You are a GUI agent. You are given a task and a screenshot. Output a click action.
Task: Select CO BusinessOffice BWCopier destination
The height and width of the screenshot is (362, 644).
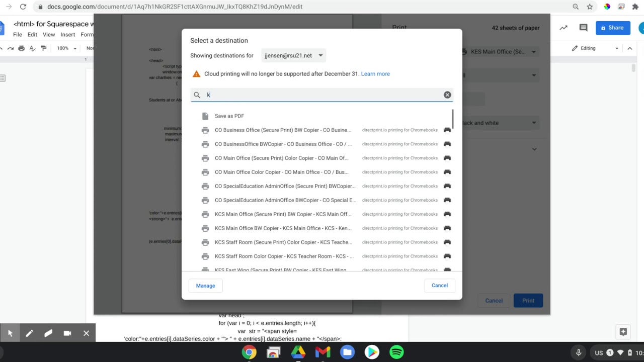[321, 144]
